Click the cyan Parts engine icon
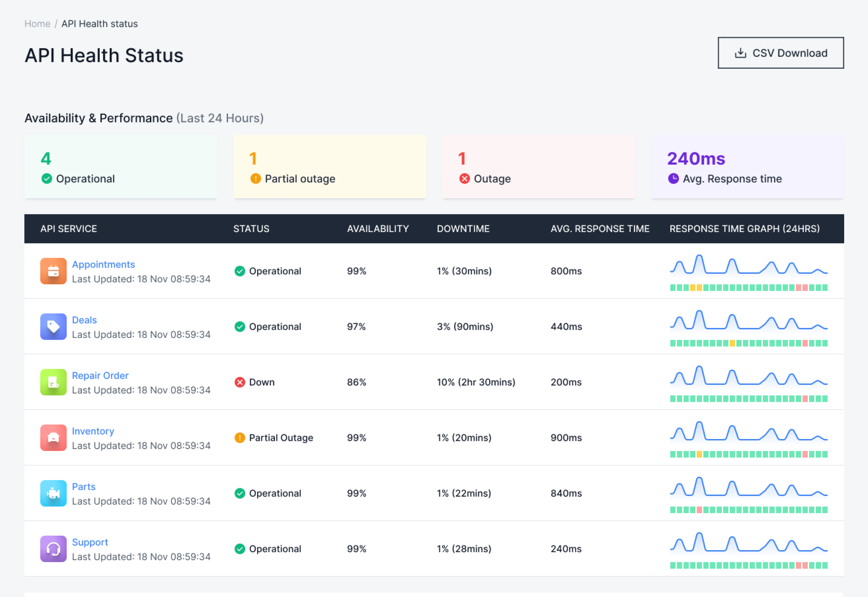The height and width of the screenshot is (597, 868). tap(53, 493)
